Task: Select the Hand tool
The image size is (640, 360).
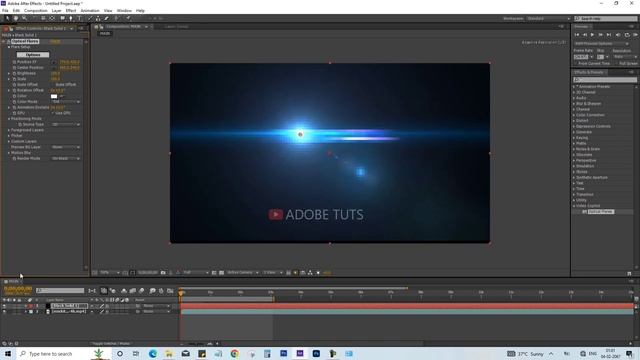Action: [16, 18]
